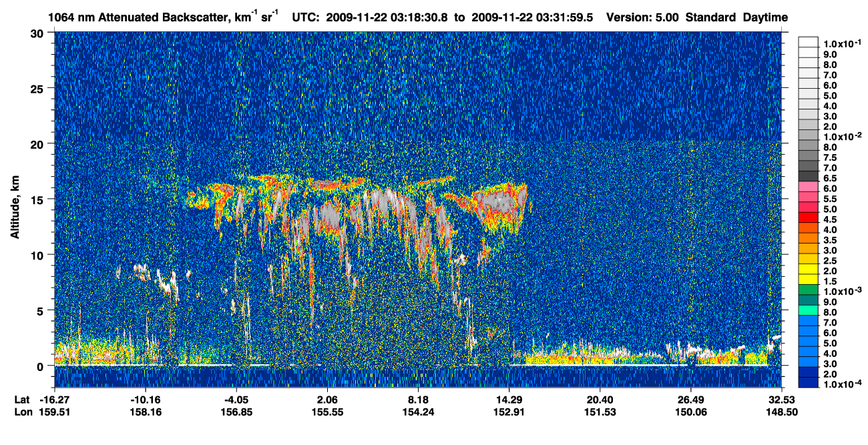Screen dimensions: 868x445
Task: Click the longitude value '148.50'
Action: [x=781, y=412]
